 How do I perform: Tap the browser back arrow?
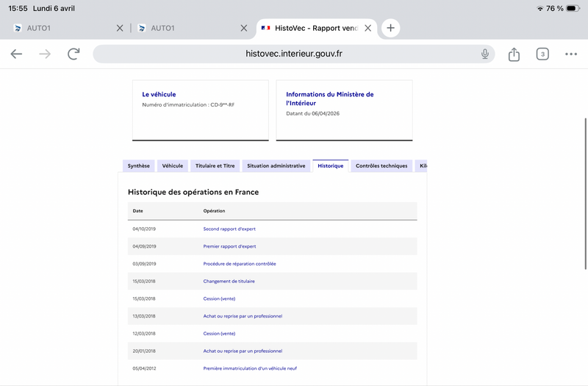[16, 54]
